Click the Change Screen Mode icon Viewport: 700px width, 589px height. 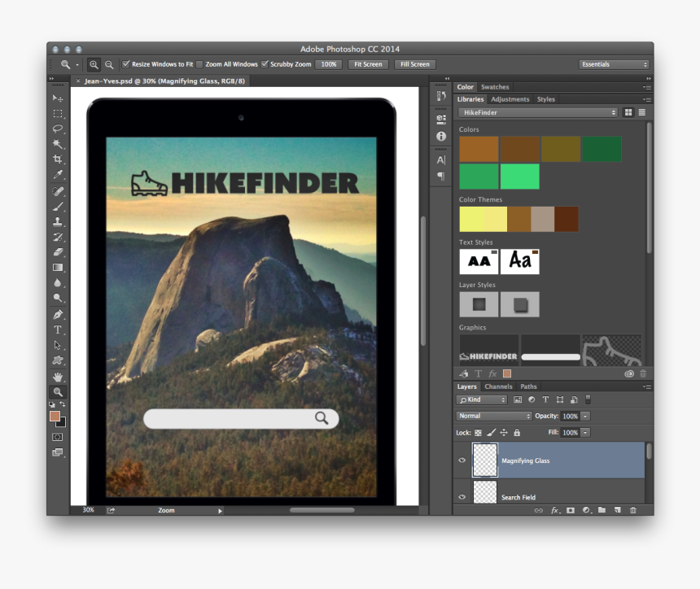58,452
